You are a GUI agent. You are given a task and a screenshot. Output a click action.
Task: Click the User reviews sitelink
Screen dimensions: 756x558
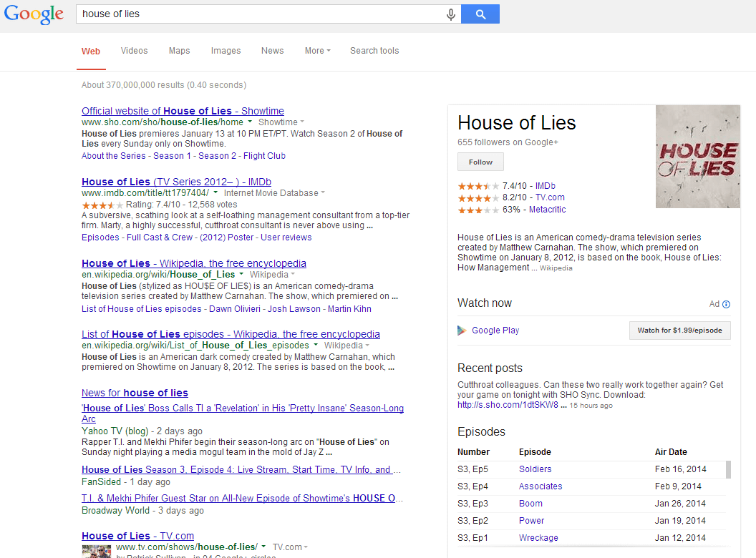point(286,237)
